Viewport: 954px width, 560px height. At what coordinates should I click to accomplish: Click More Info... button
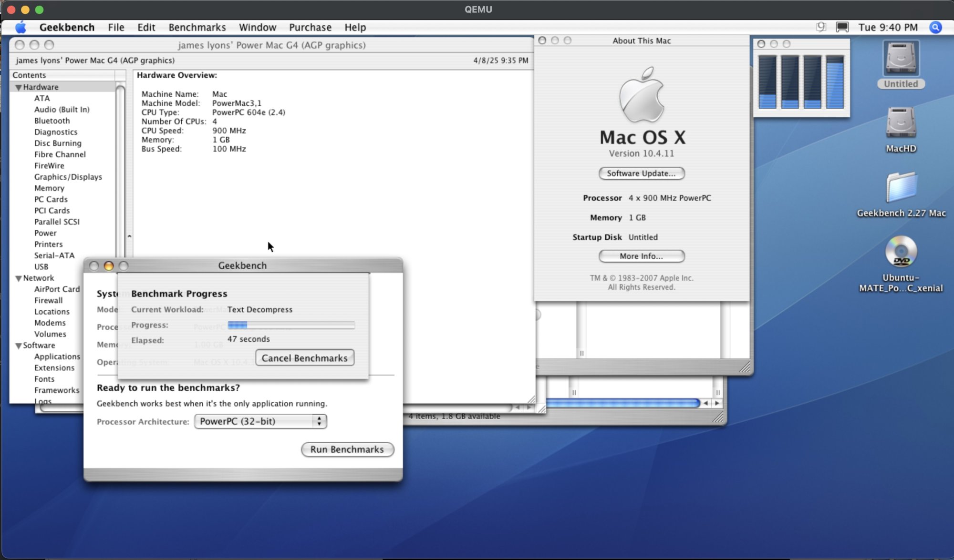click(642, 256)
